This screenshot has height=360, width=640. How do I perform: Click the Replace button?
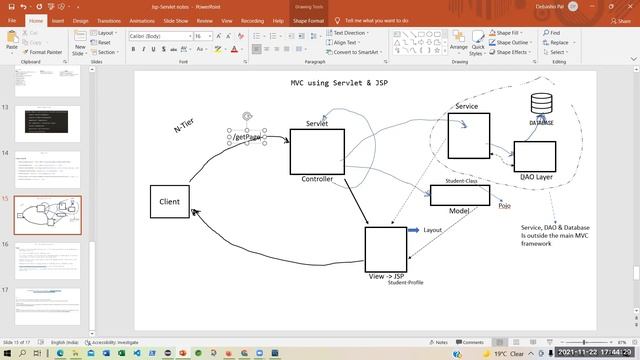[559, 42]
